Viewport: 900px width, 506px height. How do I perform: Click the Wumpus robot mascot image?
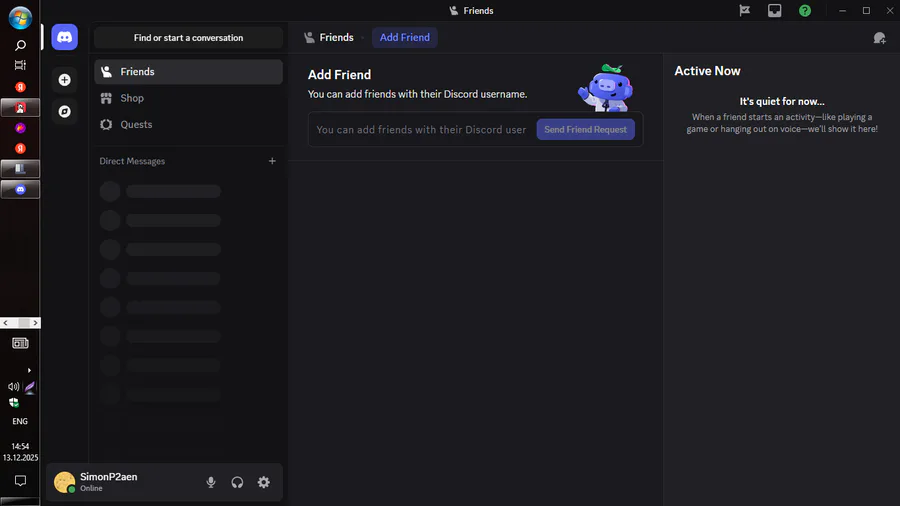(606, 88)
